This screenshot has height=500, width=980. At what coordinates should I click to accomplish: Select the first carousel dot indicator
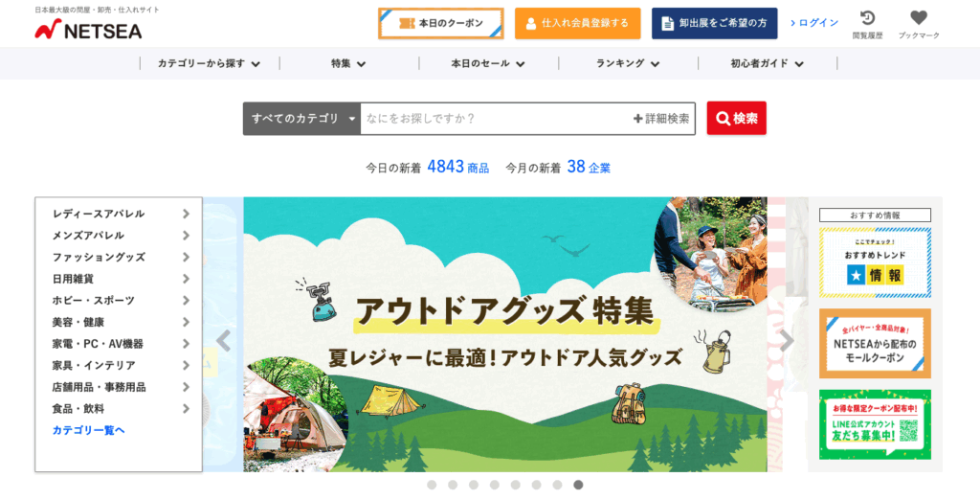point(432,485)
